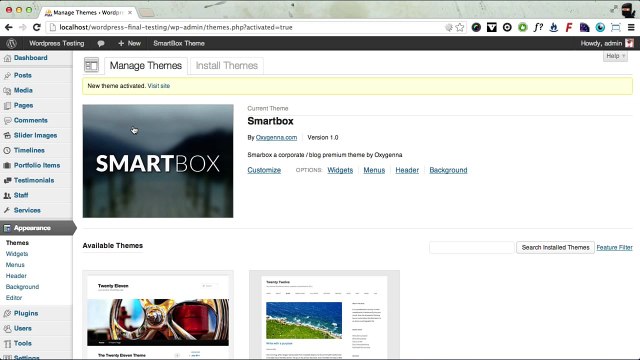Viewport: 640px width, 360px height.
Task: Click the Services wrench icon
Action: click(7, 210)
